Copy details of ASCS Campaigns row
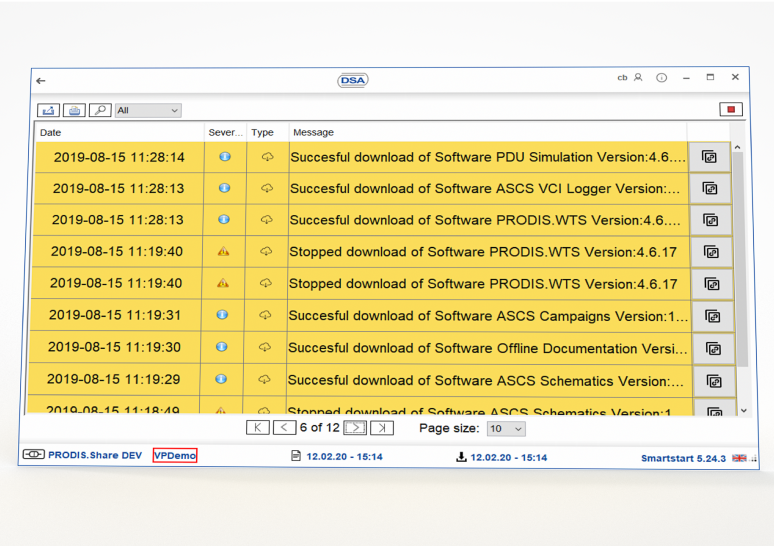Image resolution: width=774 pixels, height=546 pixels. click(712, 316)
